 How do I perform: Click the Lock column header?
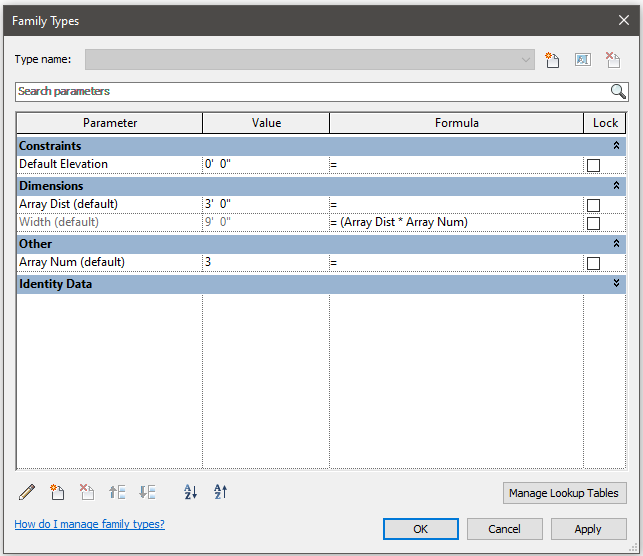605,123
